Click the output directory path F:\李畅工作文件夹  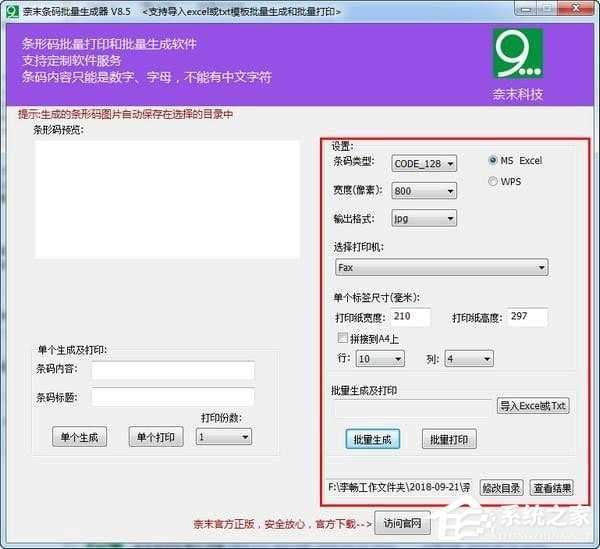click(399, 487)
